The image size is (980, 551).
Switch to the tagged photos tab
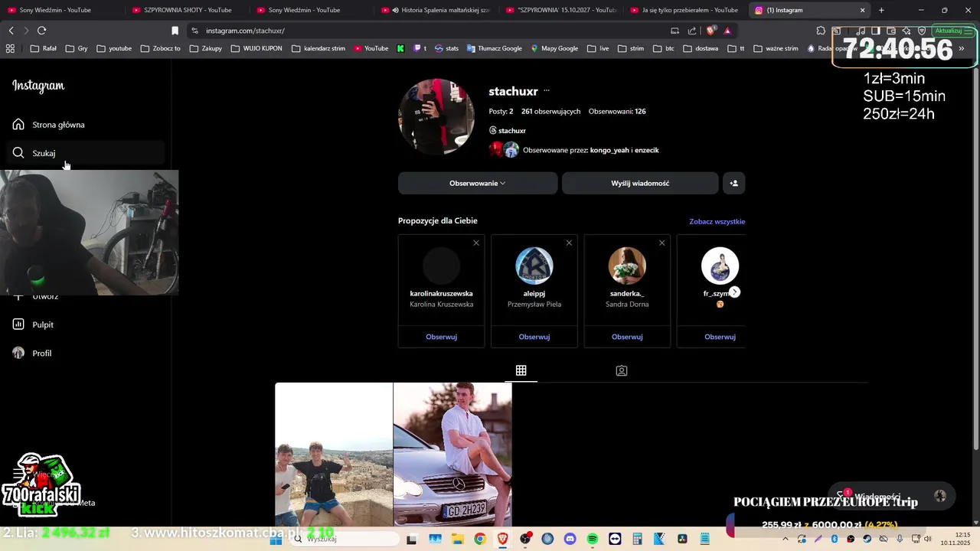point(622,370)
